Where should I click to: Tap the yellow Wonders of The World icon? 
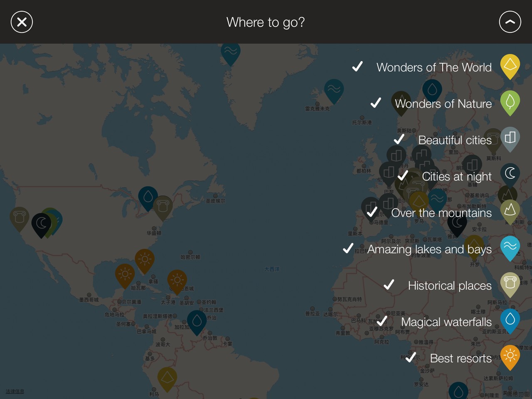[x=510, y=66]
